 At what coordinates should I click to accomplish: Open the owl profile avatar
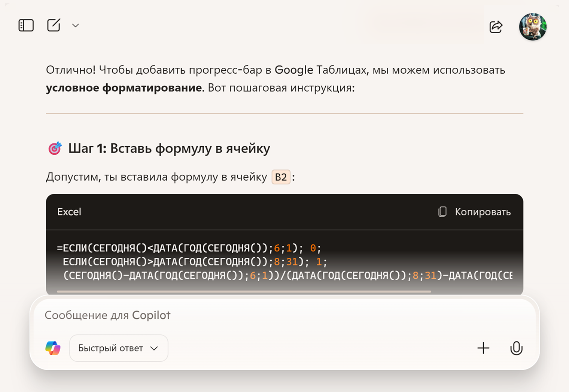click(x=533, y=27)
